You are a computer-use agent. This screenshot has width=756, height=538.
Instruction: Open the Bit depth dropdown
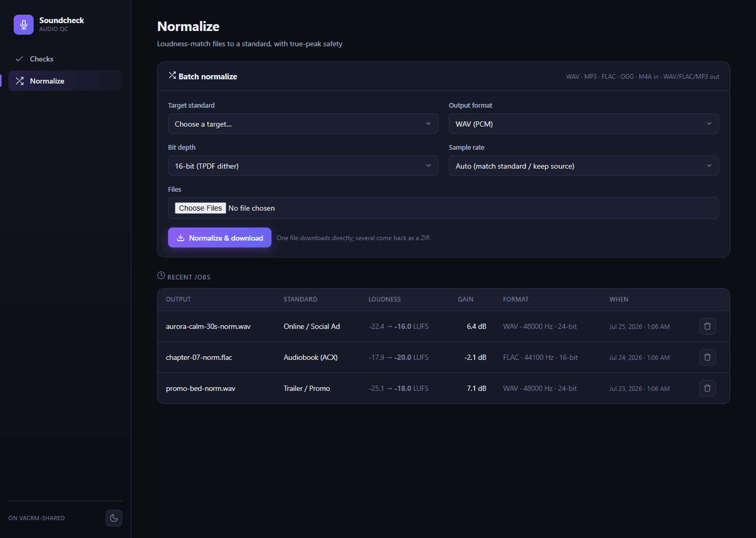[303, 166]
